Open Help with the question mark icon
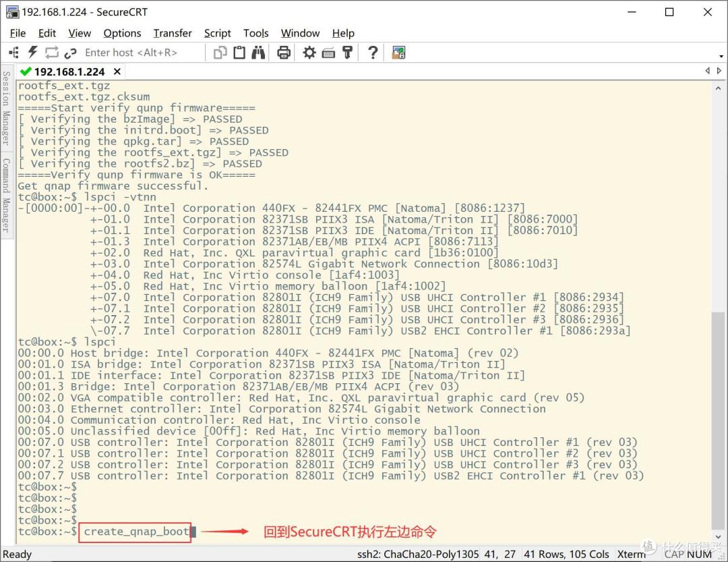 [x=372, y=53]
